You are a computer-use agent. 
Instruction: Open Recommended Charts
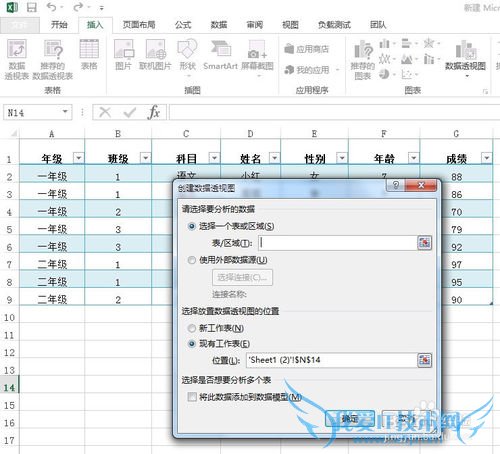pyautogui.click(x=363, y=59)
